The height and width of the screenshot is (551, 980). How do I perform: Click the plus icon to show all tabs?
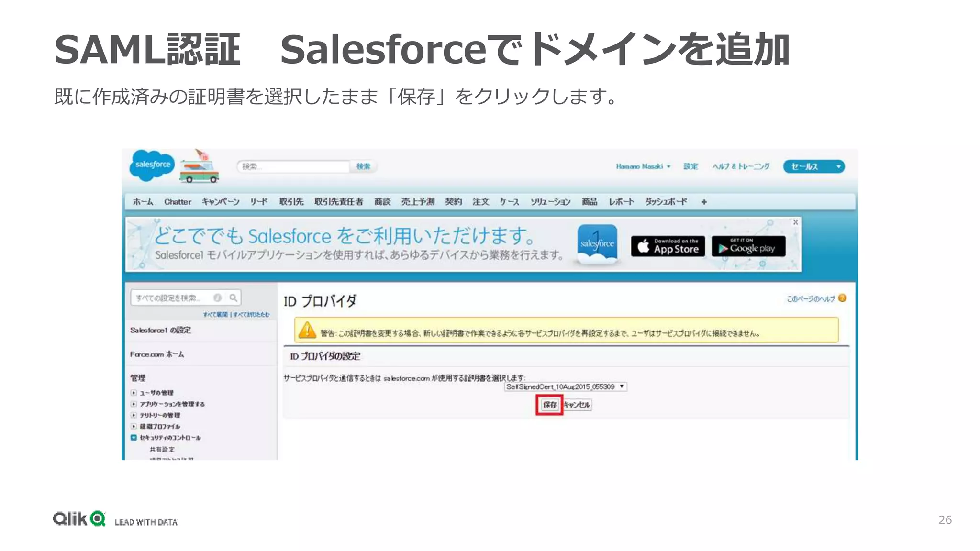pyautogui.click(x=704, y=202)
